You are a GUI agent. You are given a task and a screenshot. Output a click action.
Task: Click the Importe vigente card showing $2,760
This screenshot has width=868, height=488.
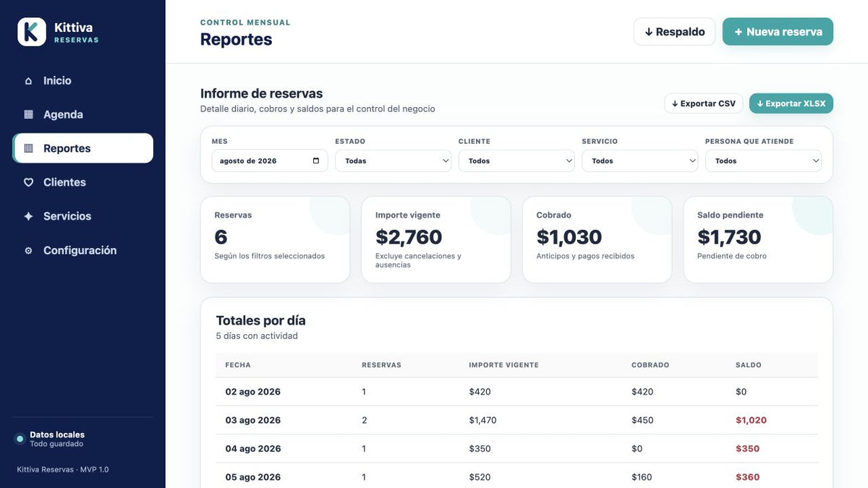click(x=436, y=239)
